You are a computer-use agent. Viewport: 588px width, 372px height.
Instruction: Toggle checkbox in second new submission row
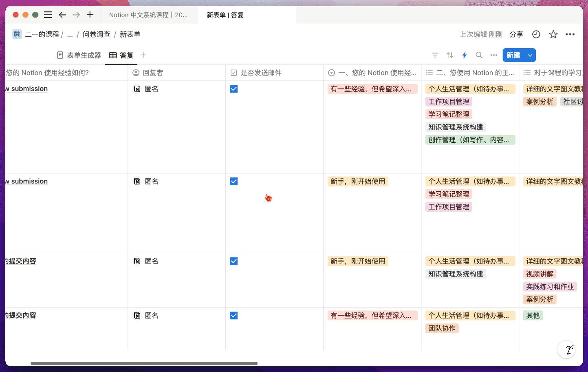click(234, 182)
